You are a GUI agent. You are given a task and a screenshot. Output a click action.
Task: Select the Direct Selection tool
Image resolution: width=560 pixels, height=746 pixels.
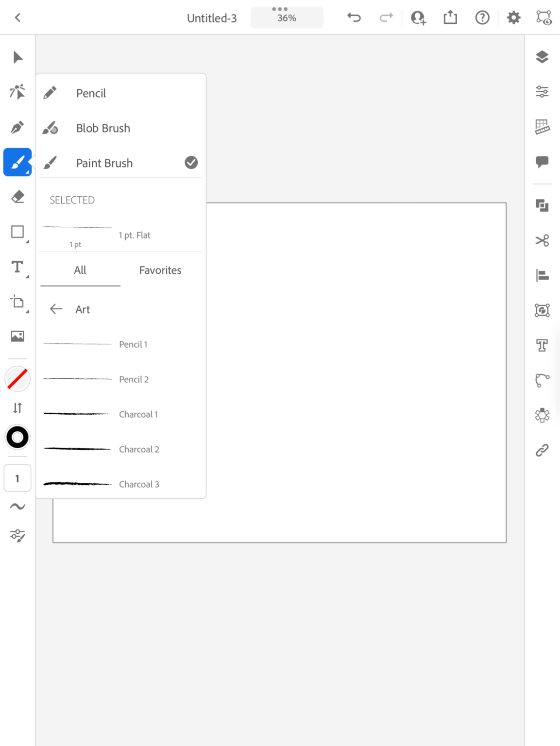pyautogui.click(x=17, y=92)
